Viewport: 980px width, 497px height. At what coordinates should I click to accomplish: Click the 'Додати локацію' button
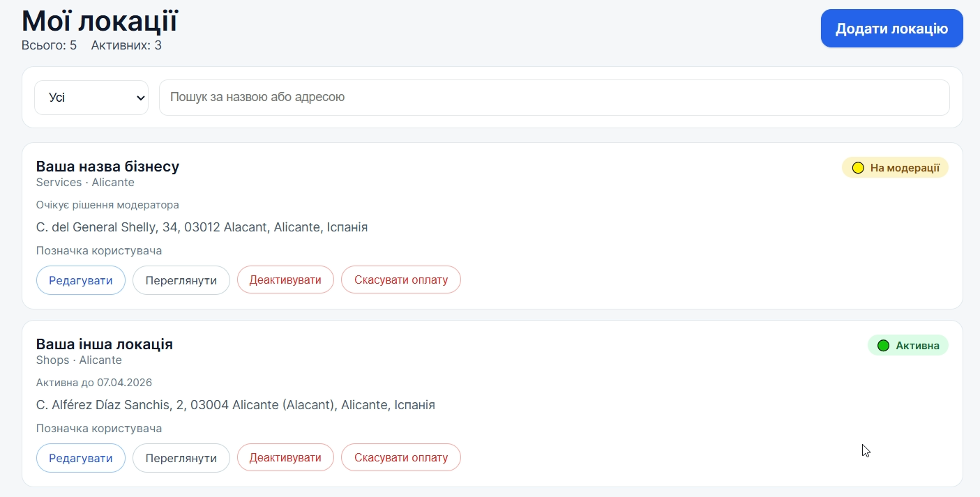891,29
